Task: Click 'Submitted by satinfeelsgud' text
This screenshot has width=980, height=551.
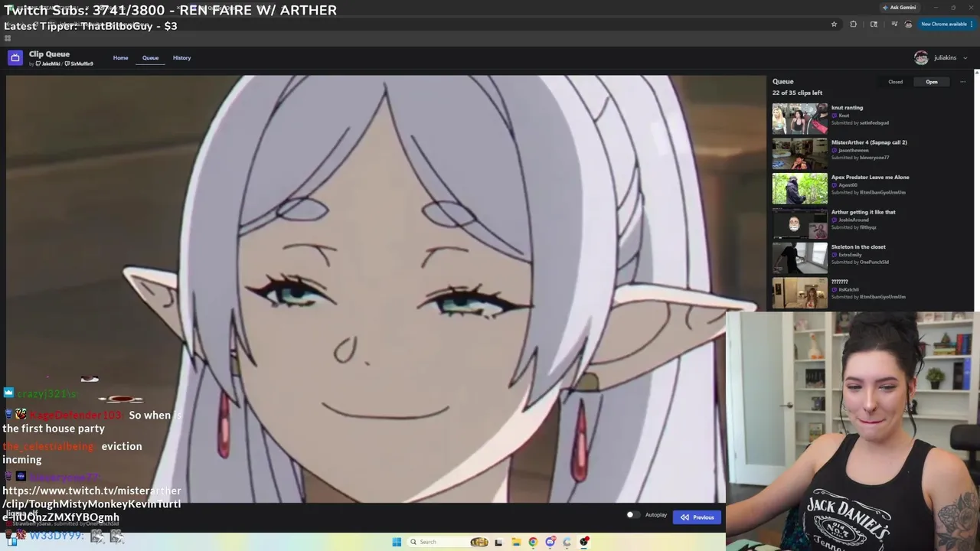Action: [x=860, y=122]
